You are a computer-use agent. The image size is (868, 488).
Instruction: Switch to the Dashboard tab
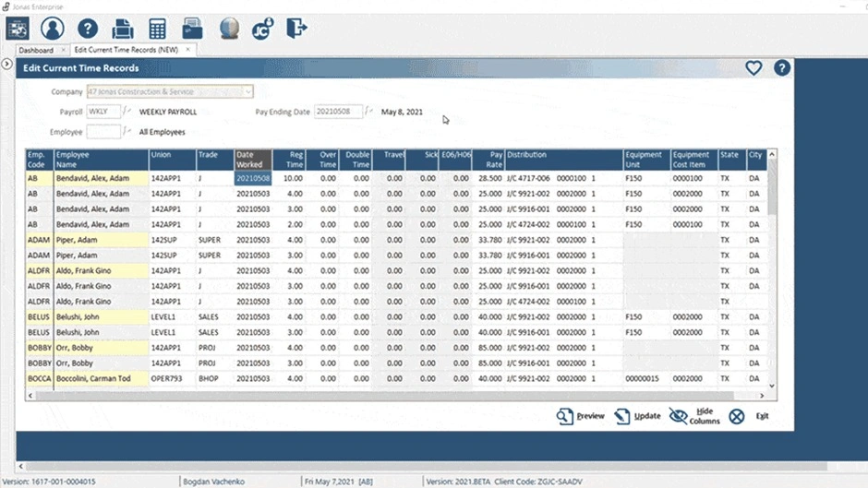pos(35,50)
